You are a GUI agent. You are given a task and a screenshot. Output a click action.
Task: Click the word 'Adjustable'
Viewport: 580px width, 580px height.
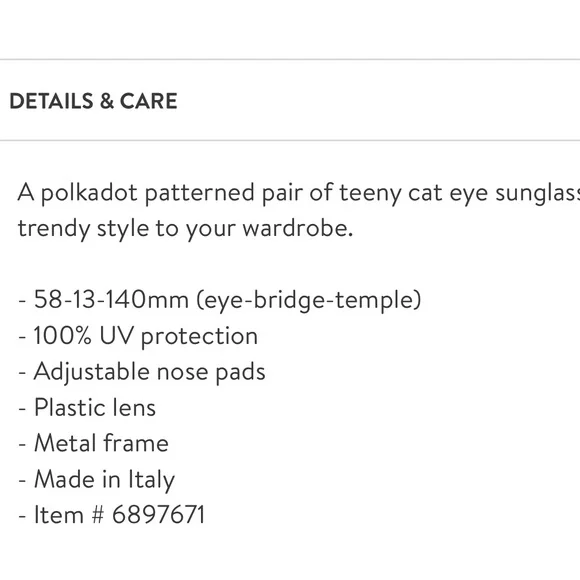pos(92,372)
